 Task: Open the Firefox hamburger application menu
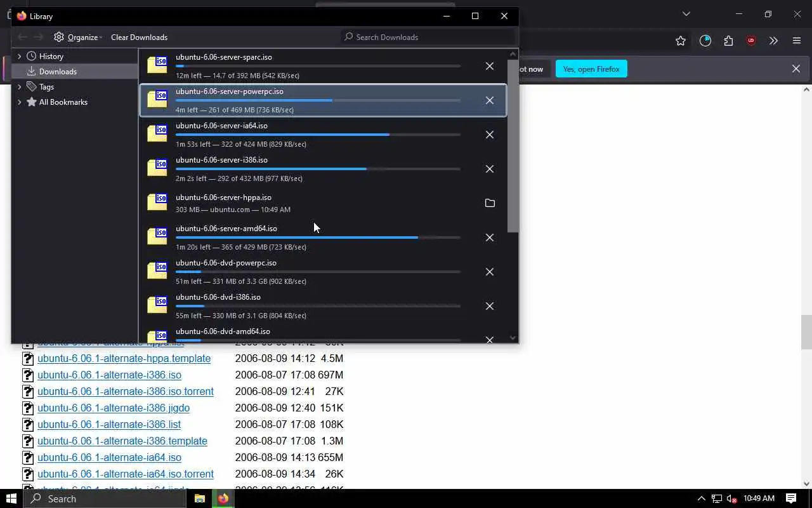point(797,41)
